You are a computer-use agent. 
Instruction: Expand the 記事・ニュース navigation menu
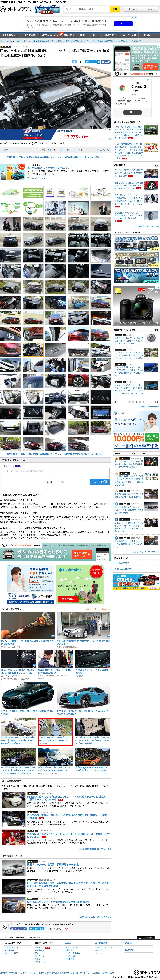coord(89,35)
